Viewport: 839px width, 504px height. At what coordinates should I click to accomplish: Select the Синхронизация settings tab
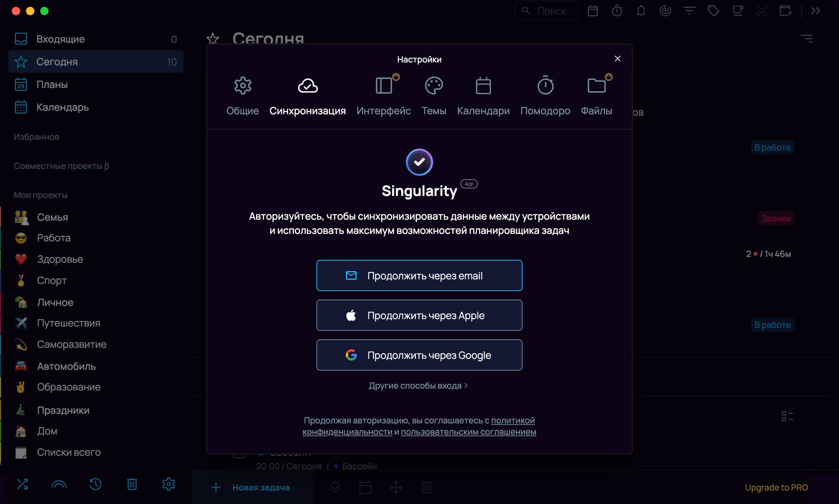pyautogui.click(x=308, y=96)
